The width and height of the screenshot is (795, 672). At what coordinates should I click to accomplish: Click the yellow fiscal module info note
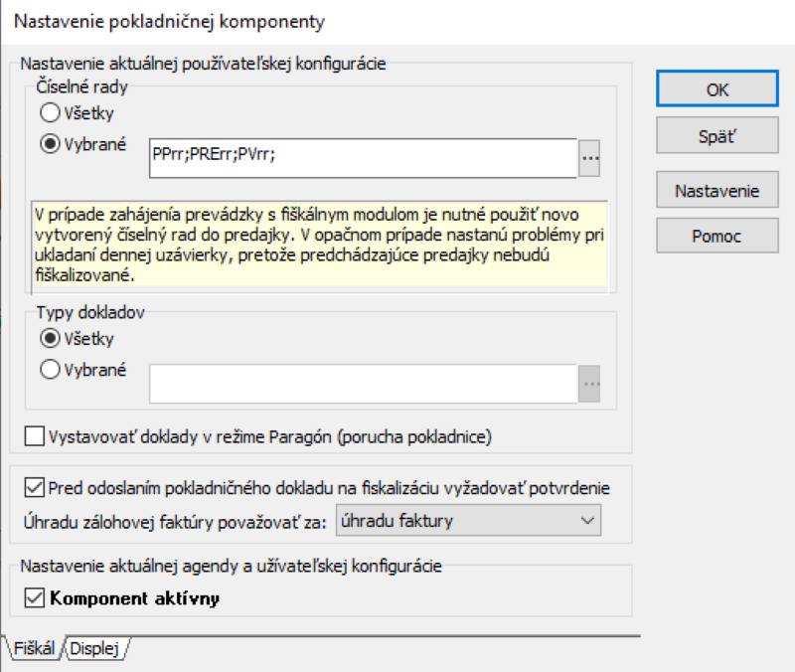coord(318,246)
